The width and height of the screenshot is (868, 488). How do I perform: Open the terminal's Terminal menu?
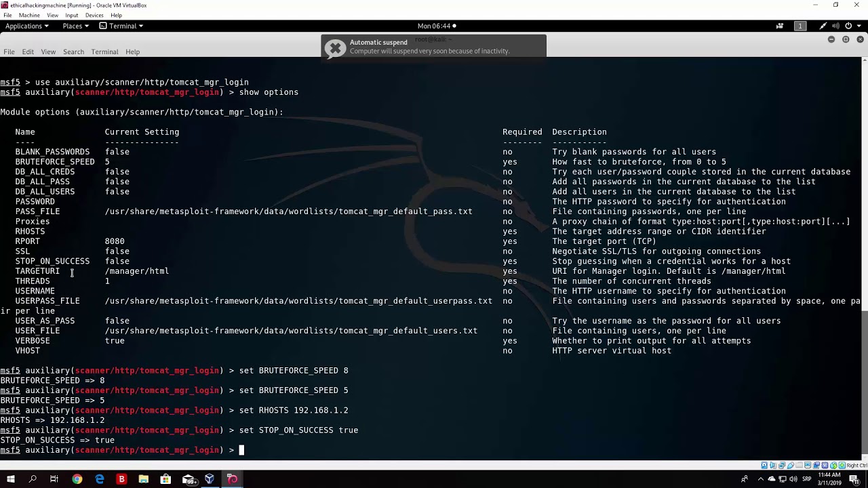coord(104,52)
